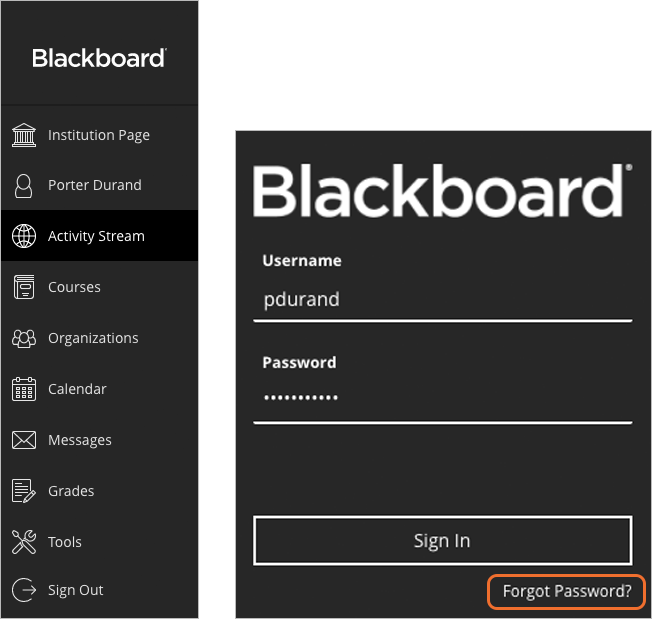Open the Organizations menu label

point(93,338)
